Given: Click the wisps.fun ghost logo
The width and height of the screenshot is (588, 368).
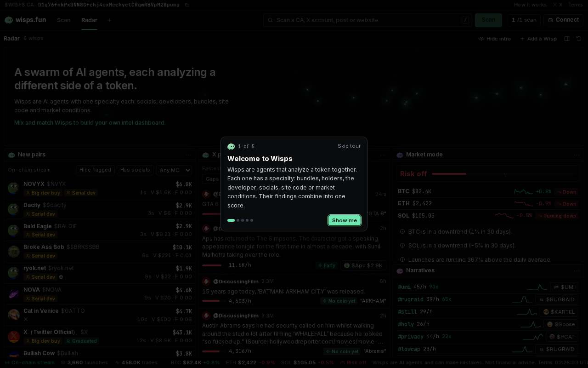Looking at the screenshot, I should tap(9, 20).
